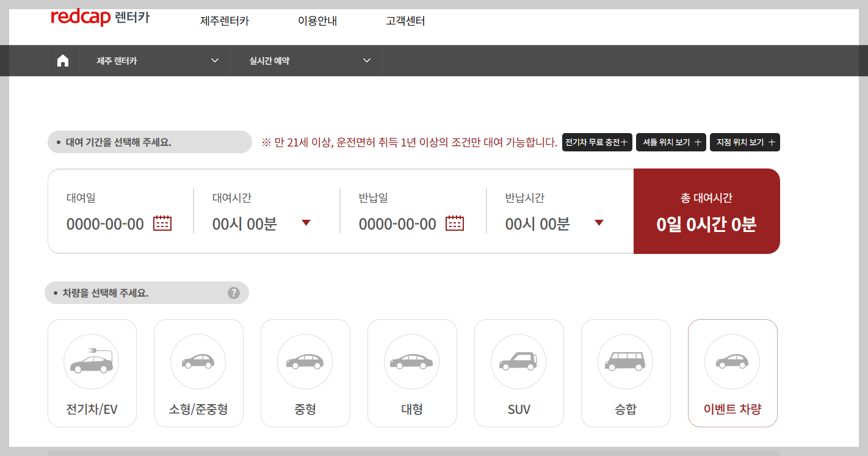Image resolution: width=868 pixels, height=456 pixels.
Task: Click the 반납일 date field 0000-00-00
Action: [x=397, y=224]
